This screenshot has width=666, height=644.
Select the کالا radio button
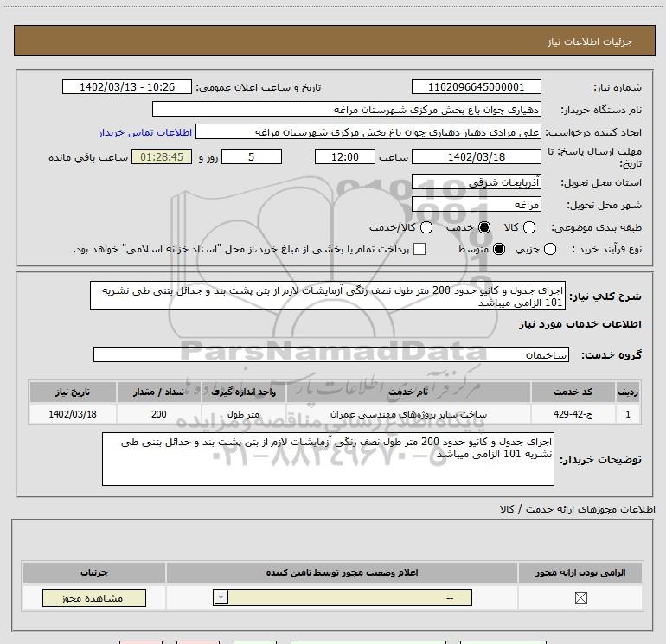click(x=529, y=227)
